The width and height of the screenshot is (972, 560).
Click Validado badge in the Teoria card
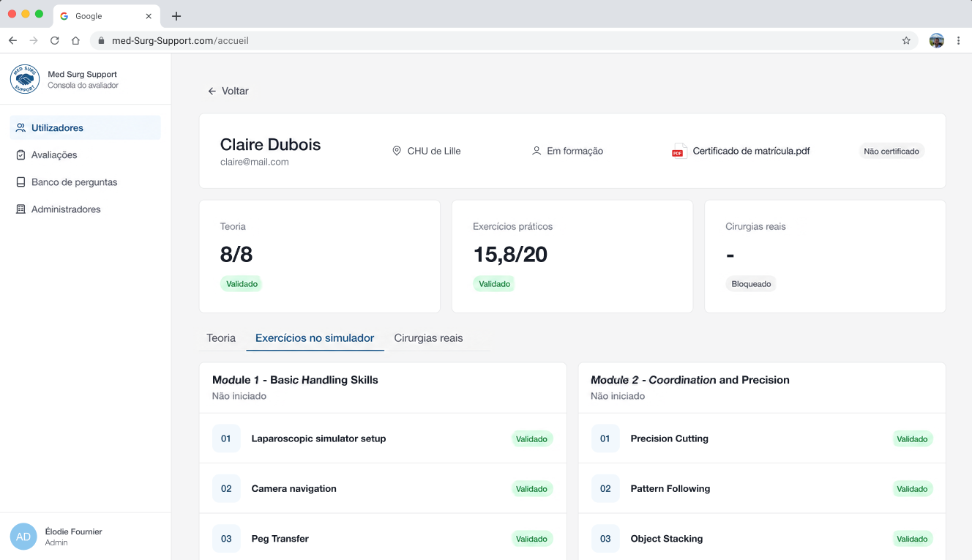242,284
